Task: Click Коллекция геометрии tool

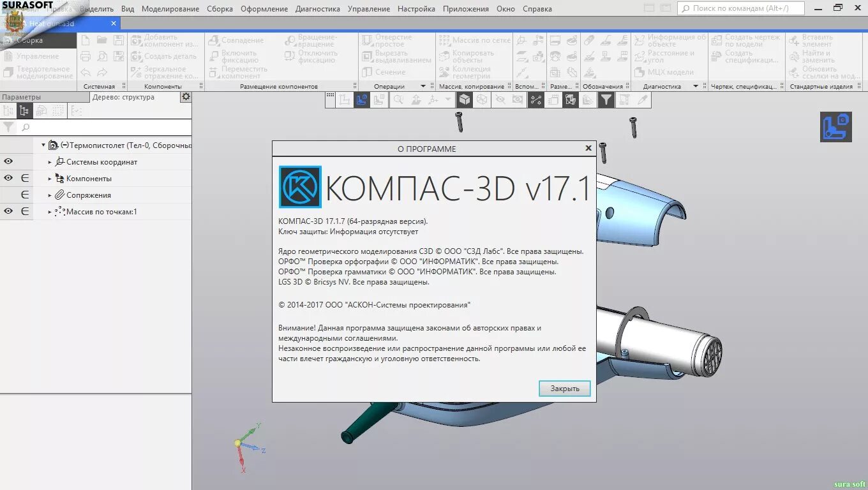Action: coord(466,72)
